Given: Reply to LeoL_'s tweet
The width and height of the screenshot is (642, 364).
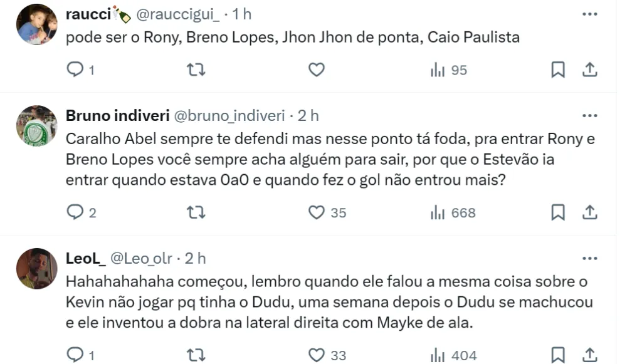Looking at the screenshot, I should click(75, 355).
